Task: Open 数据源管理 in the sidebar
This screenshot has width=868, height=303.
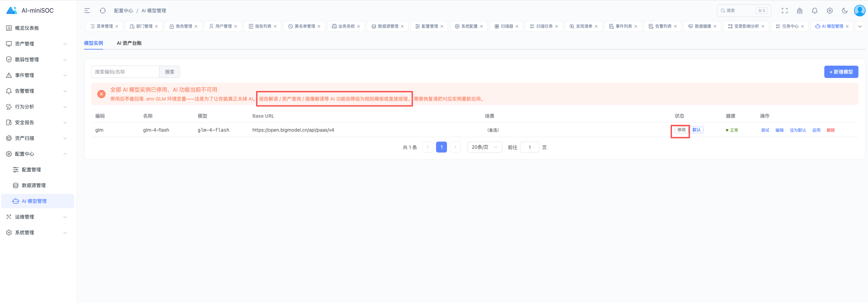Action: click(x=38, y=185)
